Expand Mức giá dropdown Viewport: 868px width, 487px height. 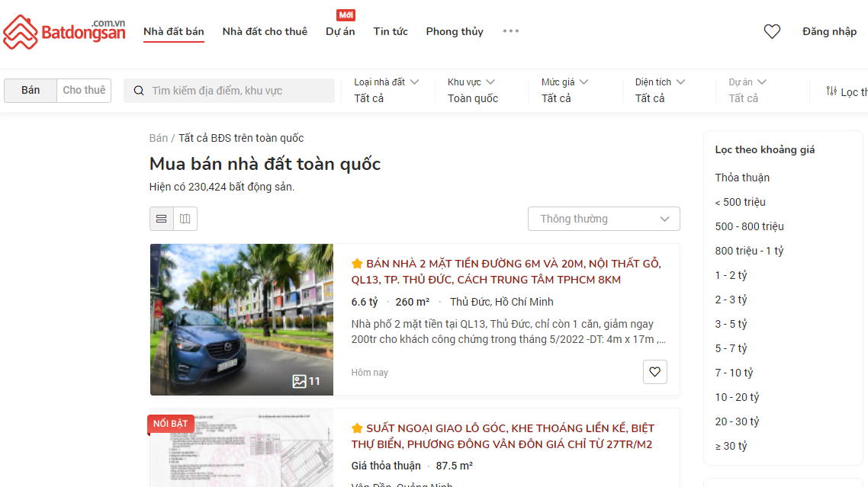click(x=564, y=90)
